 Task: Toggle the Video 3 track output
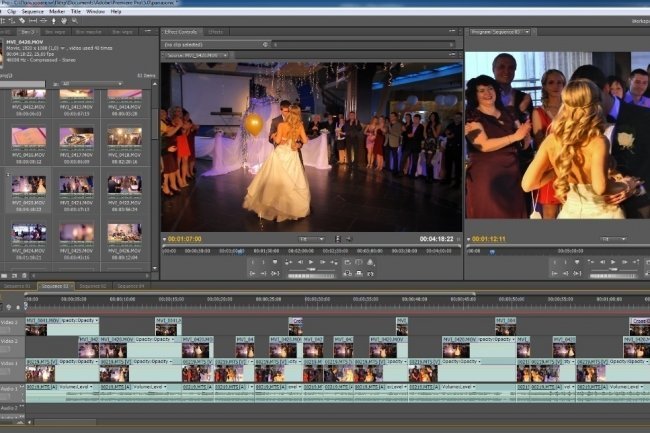tap(4, 323)
